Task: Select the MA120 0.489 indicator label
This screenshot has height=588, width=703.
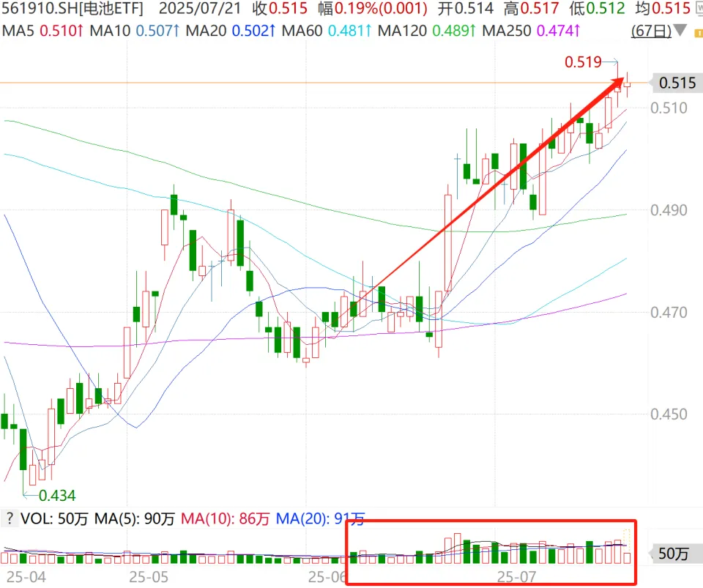Action: click(427, 31)
